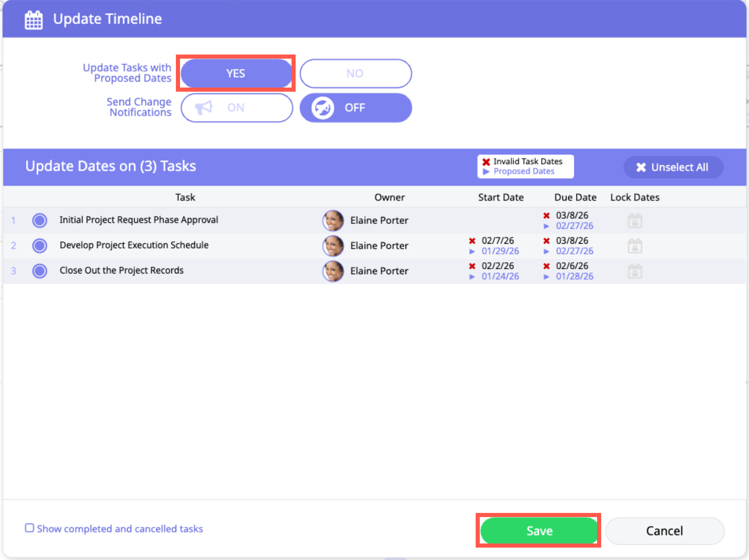Viewport: 749px width, 560px height.
Task: Cancel the Update Timeline dialog
Action: [x=664, y=531]
